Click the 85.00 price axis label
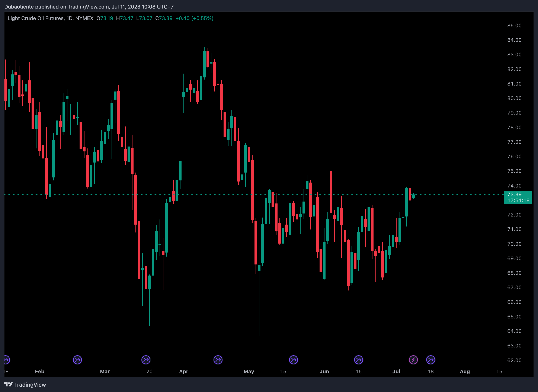 514,26
